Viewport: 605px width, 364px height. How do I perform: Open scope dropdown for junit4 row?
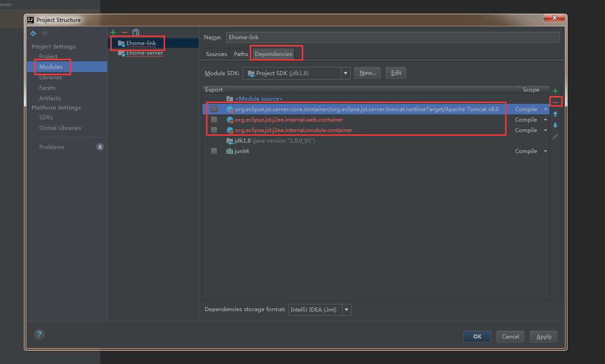(545, 151)
